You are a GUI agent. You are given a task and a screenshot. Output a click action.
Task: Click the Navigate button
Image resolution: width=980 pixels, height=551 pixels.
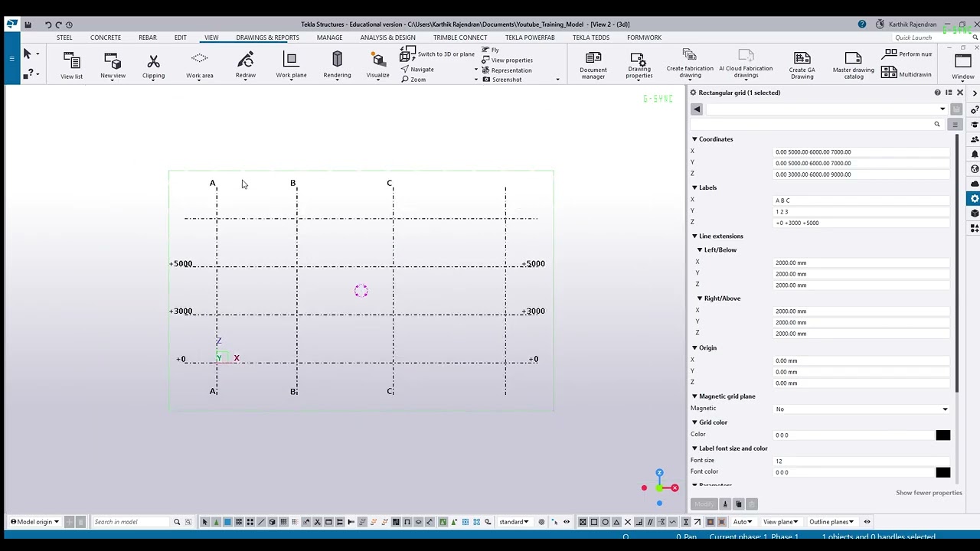(x=417, y=70)
